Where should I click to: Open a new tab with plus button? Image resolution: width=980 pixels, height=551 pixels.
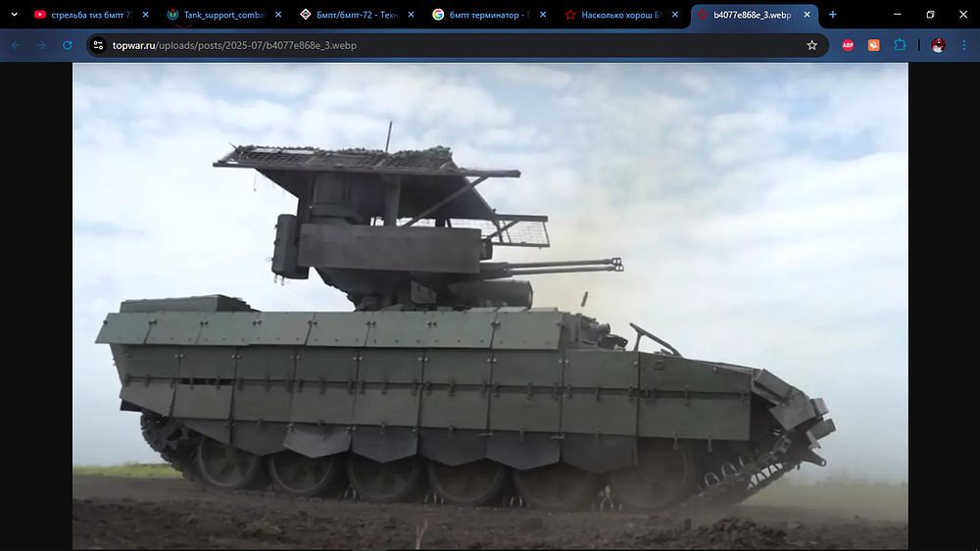tap(833, 15)
